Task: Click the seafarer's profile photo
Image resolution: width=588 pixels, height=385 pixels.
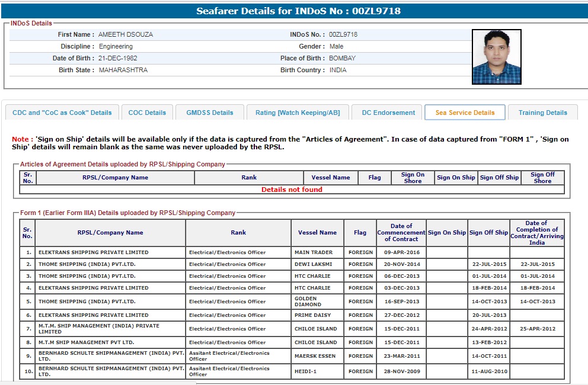Action: point(496,57)
